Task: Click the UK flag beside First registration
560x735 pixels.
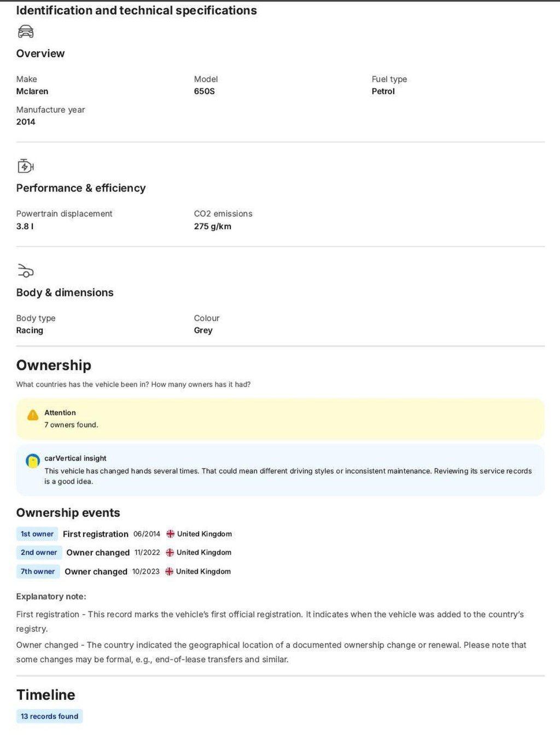Action: coord(171,534)
